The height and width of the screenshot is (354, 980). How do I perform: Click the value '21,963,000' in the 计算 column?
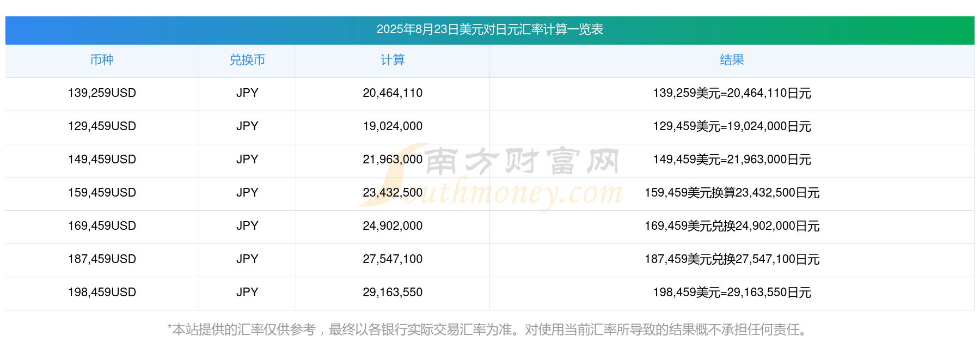pyautogui.click(x=393, y=160)
